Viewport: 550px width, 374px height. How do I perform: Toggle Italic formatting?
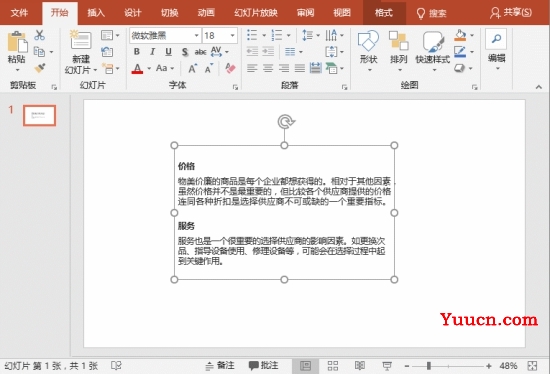pos(152,52)
